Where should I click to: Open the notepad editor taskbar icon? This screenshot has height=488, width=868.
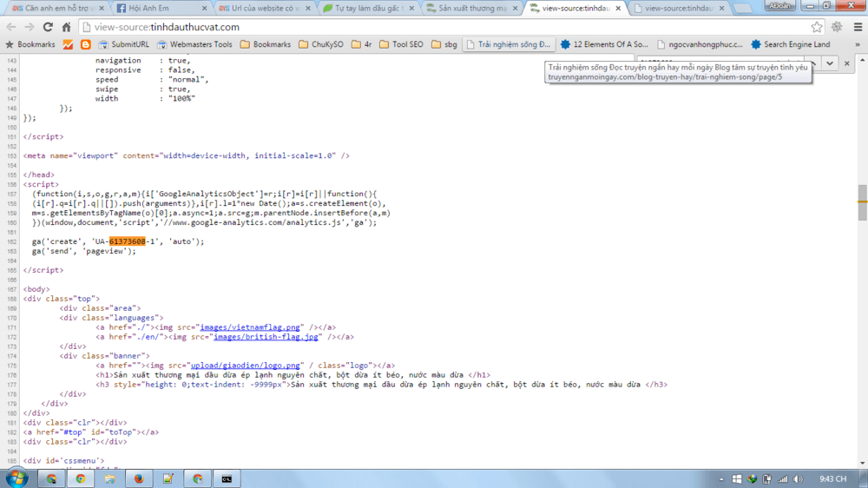tap(168, 478)
